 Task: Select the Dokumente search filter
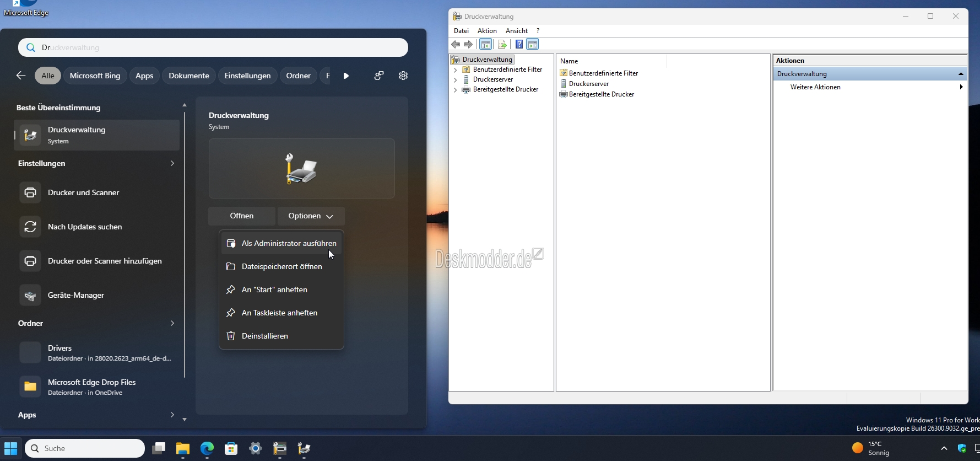[x=189, y=76]
